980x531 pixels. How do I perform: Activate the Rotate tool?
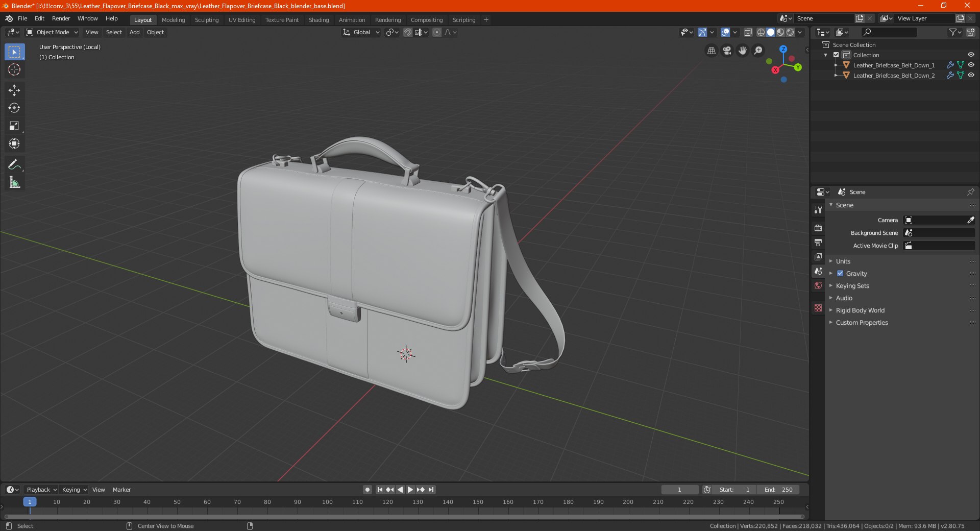14,108
